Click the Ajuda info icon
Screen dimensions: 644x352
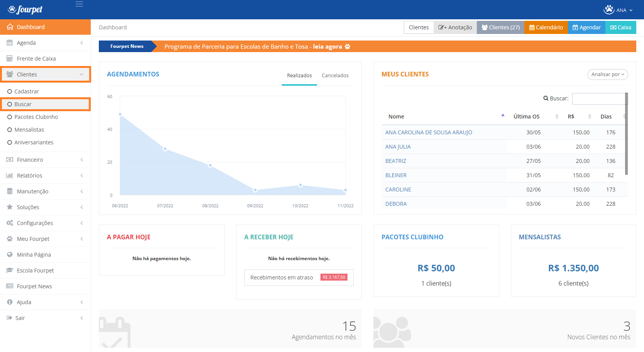click(x=10, y=302)
